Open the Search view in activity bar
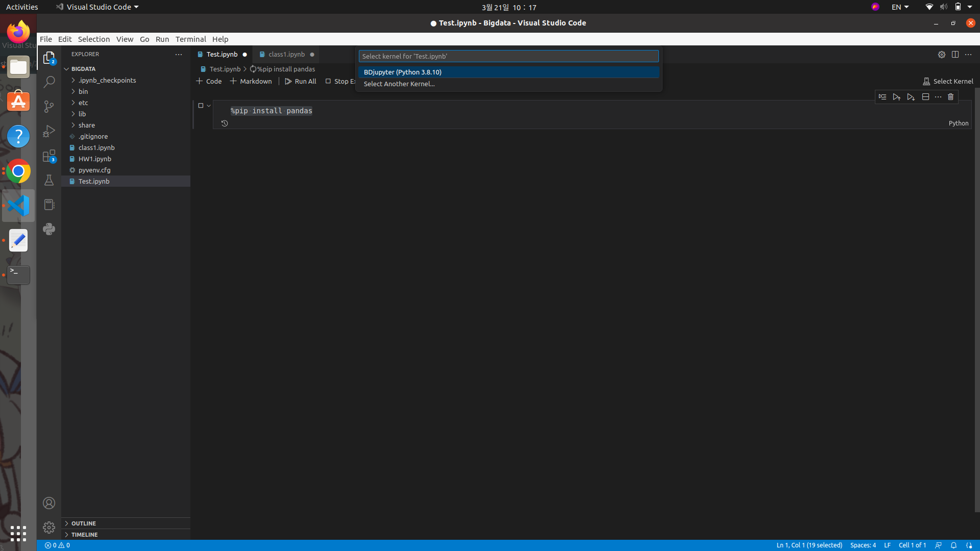This screenshot has width=980, height=551. pos(49,82)
